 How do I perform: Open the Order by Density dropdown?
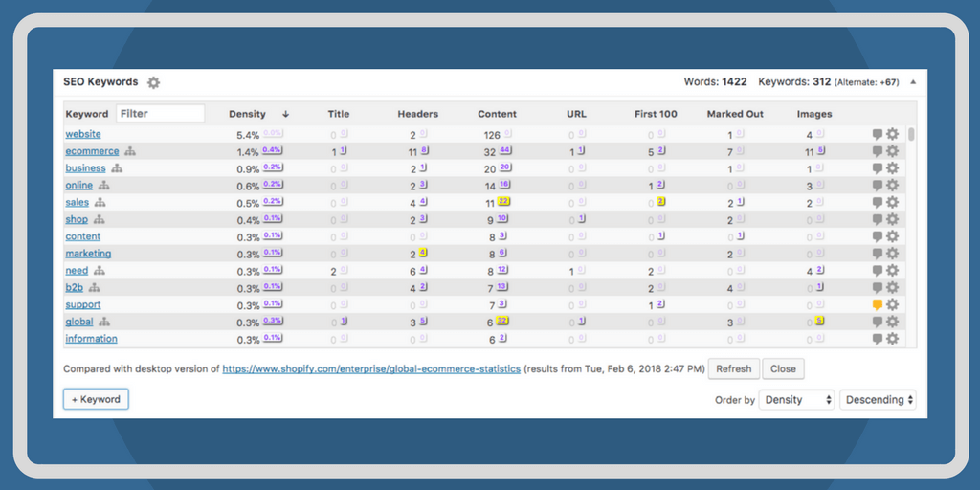point(796,400)
